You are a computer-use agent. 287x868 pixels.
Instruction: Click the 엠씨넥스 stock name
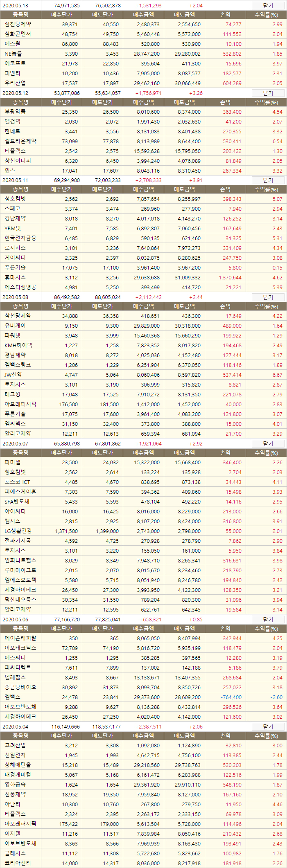(15, 423)
